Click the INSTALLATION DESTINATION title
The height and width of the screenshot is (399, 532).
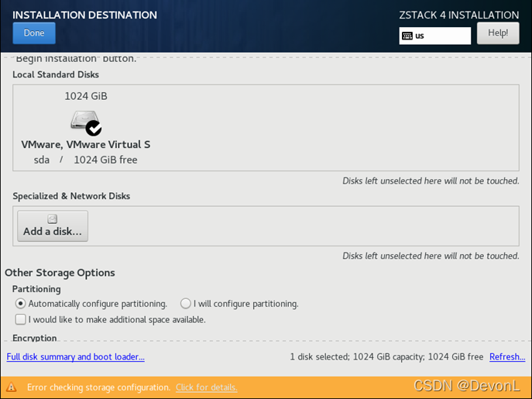pos(85,15)
